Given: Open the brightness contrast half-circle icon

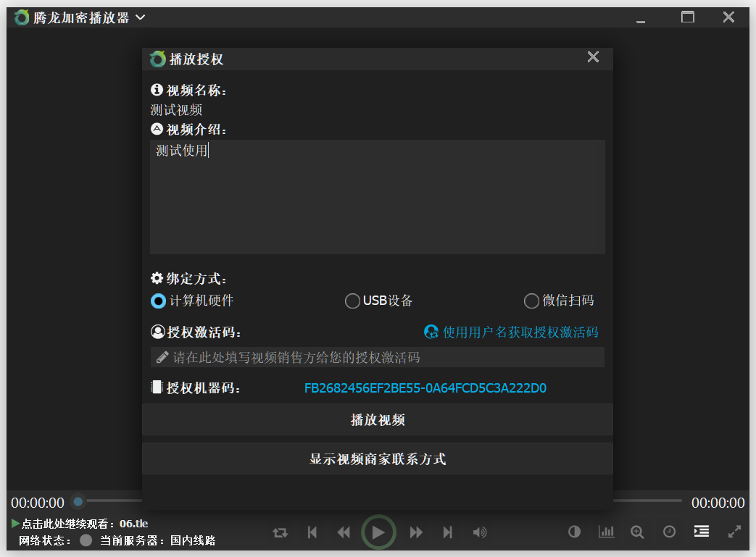Looking at the screenshot, I should point(574,532).
